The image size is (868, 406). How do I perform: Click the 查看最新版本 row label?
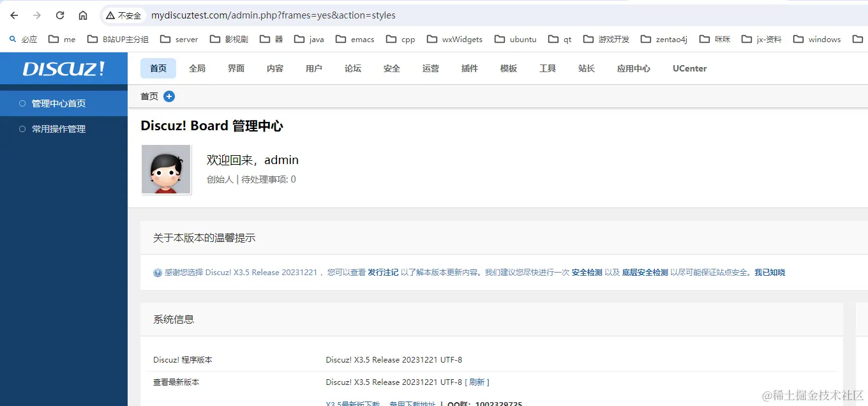176,382
